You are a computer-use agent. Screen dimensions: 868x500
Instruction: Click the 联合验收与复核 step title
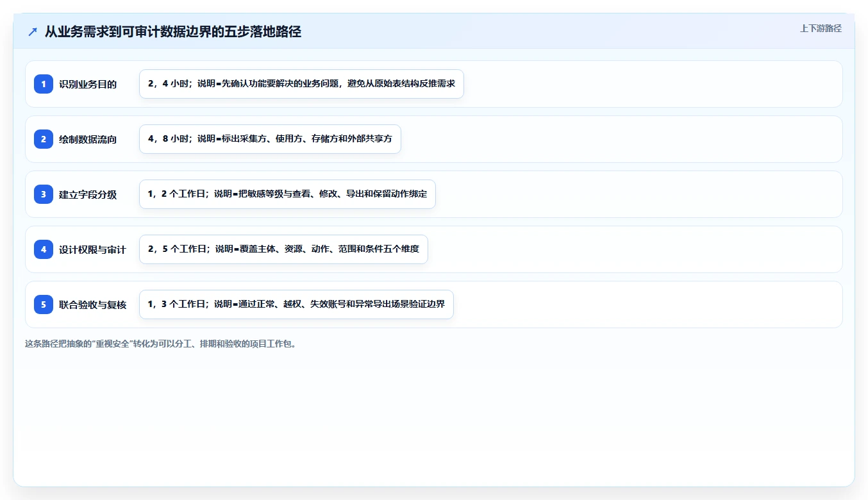pyautogui.click(x=92, y=304)
